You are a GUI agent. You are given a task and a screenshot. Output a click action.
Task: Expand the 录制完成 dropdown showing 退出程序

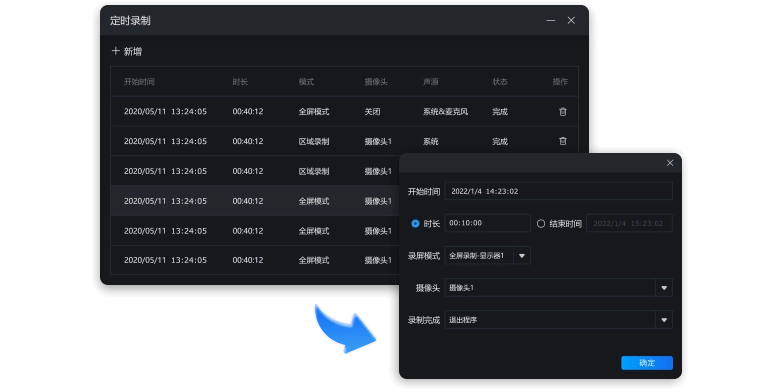[664, 320]
